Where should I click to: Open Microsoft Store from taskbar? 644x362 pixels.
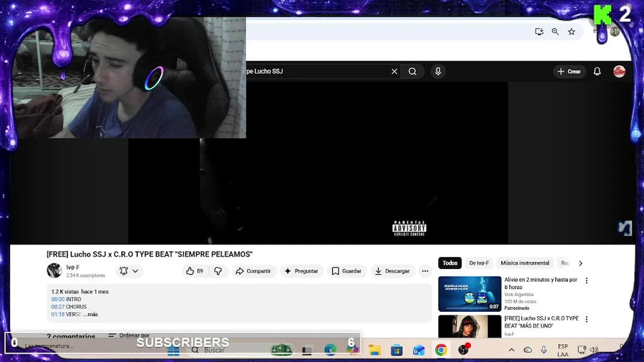396,350
